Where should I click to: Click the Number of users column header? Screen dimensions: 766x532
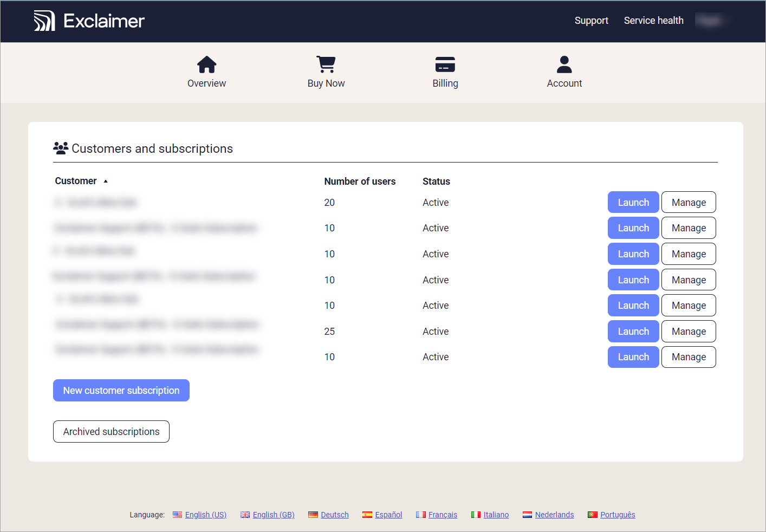[x=360, y=181]
